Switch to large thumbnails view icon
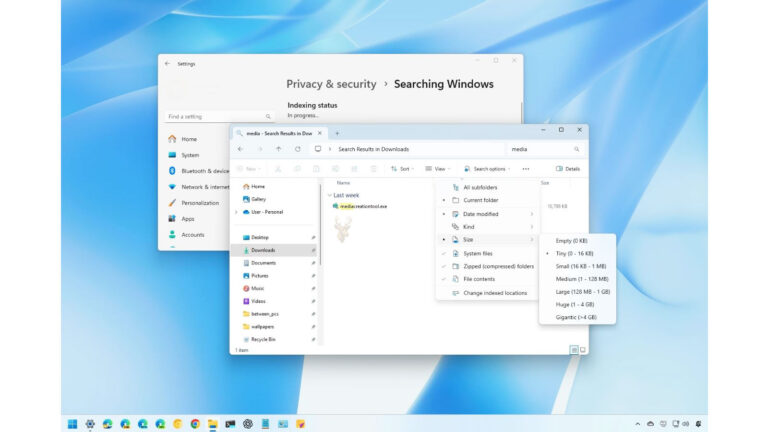The width and height of the screenshot is (768, 432). point(583,350)
